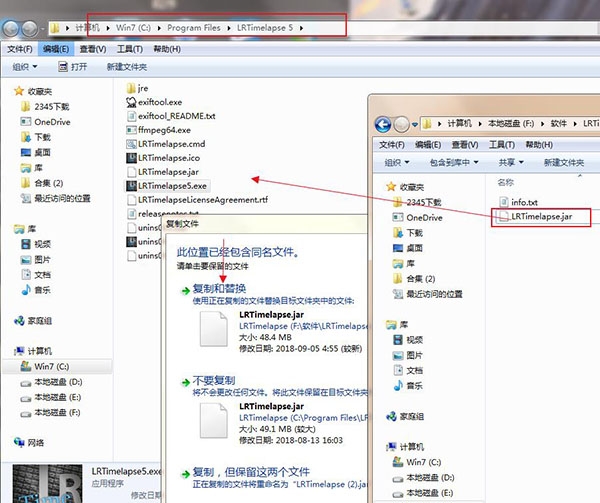The width and height of the screenshot is (600, 503).
Task: Click the 软件 breadcrumb segment in the F: window
Action: [x=558, y=124]
